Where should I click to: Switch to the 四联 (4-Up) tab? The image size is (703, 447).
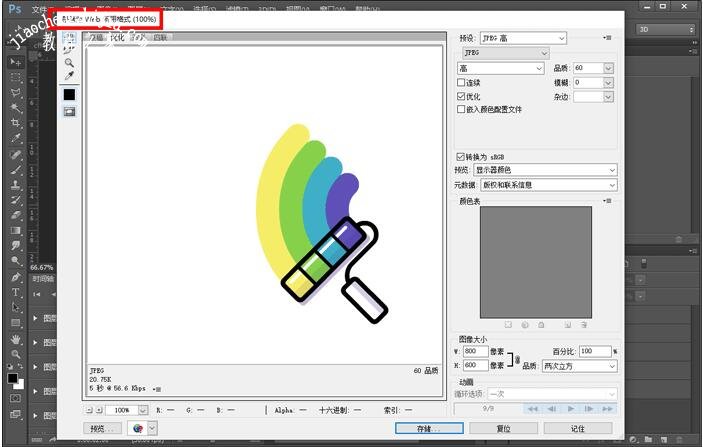coord(160,38)
